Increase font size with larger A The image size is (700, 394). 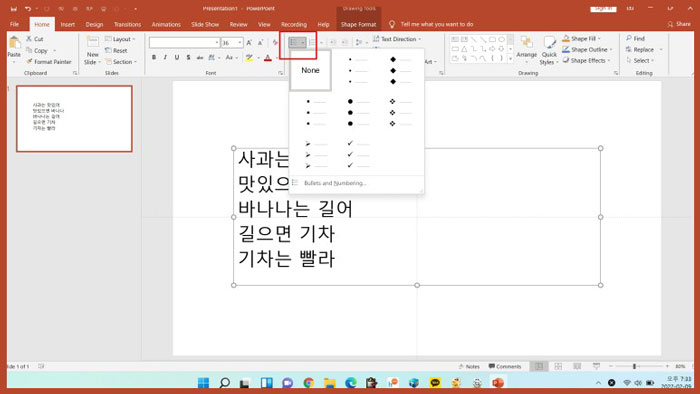[x=249, y=43]
